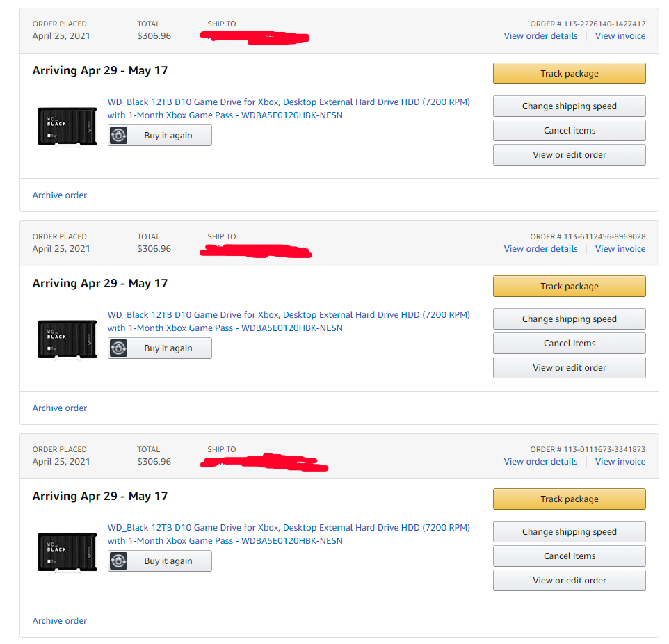View order details for order 113-2276140-1427412
Image resolution: width=669 pixels, height=644 pixels.
pos(540,36)
